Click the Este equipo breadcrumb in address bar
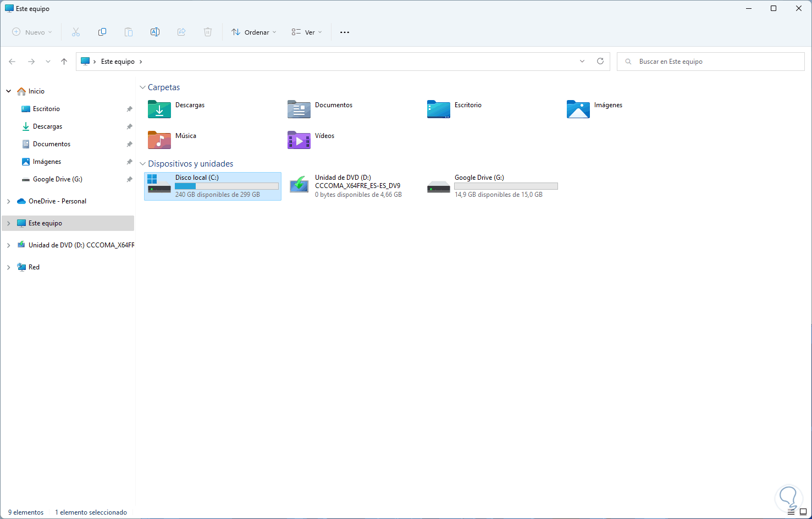Image resolution: width=812 pixels, height=519 pixels. pyautogui.click(x=118, y=62)
